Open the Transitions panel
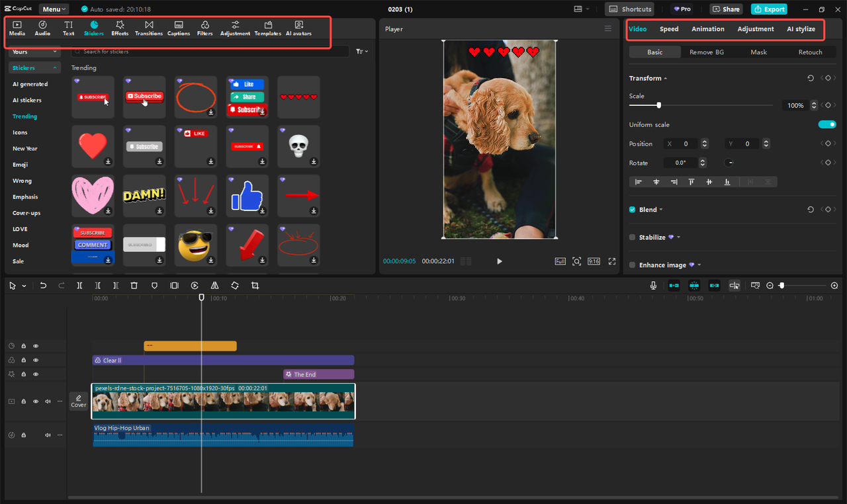The image size is (847, 504). coord(149,28)
